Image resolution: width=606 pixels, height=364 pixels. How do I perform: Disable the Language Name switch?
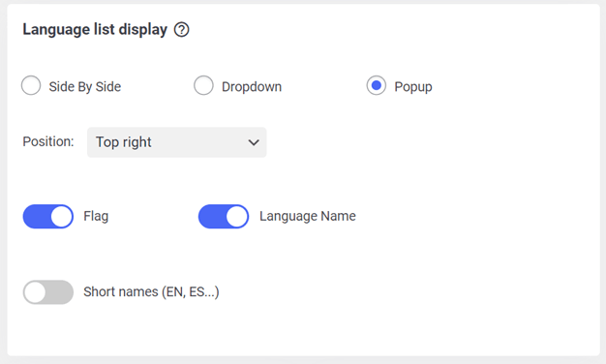(224, 217)
